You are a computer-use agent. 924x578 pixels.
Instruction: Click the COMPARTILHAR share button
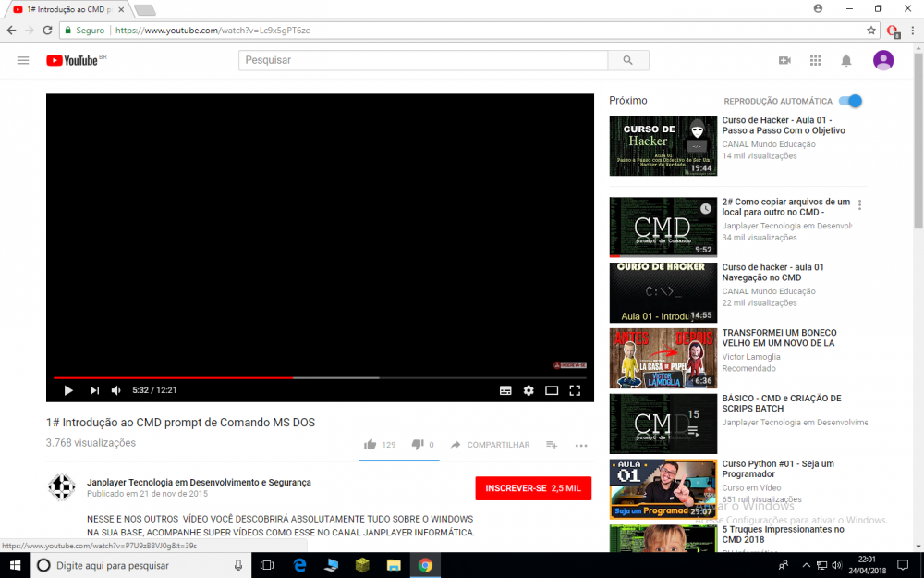click(x=490, y=445)
